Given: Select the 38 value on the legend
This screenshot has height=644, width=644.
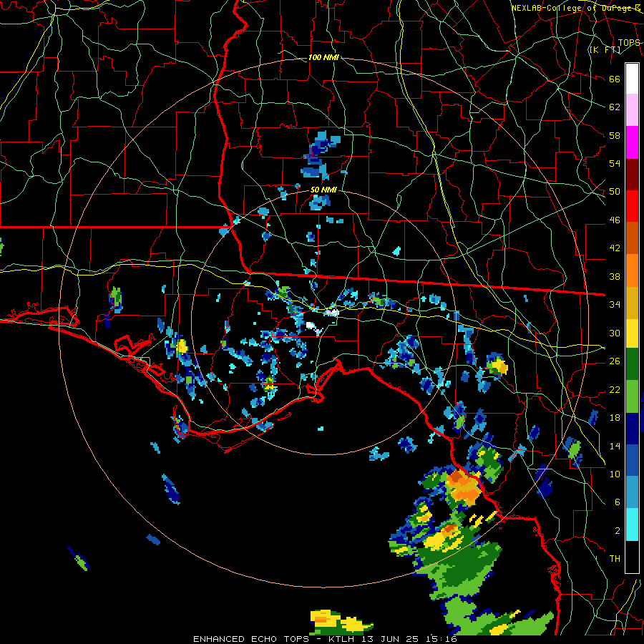Looking at the screenshot, I should click(x=615, y=276).
